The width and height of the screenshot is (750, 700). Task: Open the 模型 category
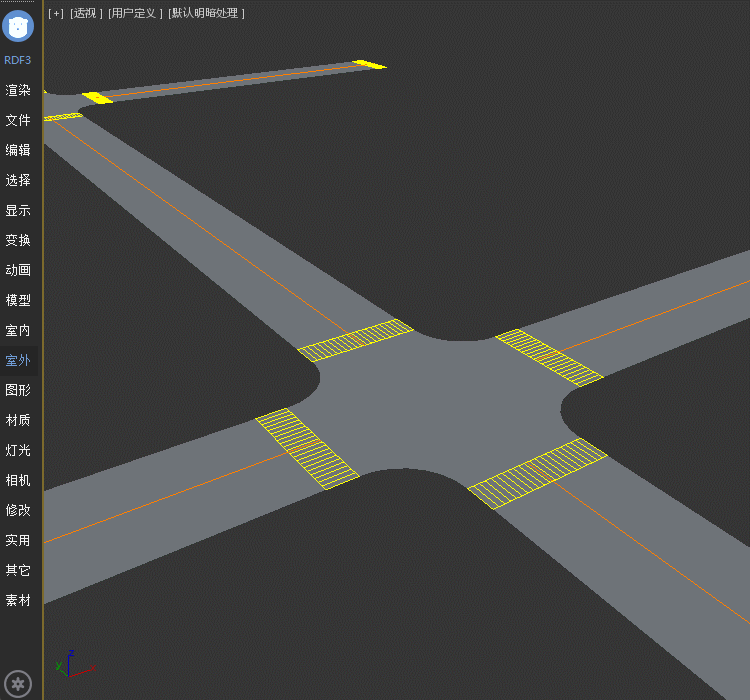pyautogui.click(x=18, y=300)
